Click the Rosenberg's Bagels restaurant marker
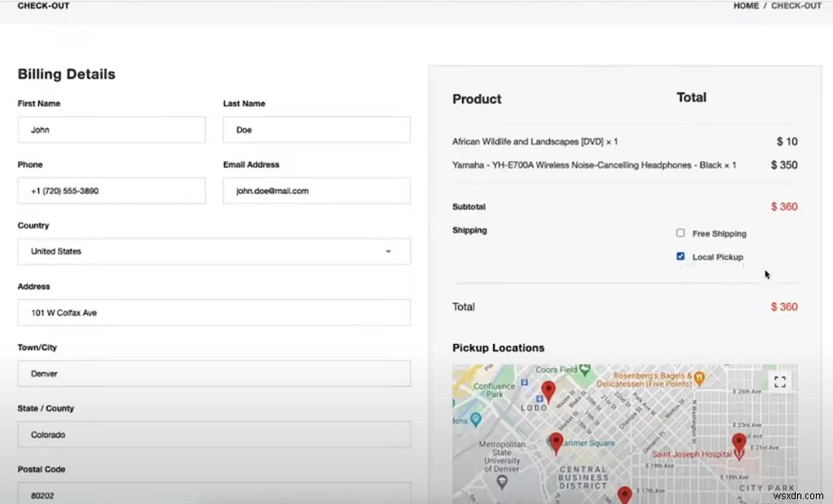Viewport: 833px width, 504px height. point(699,377)
